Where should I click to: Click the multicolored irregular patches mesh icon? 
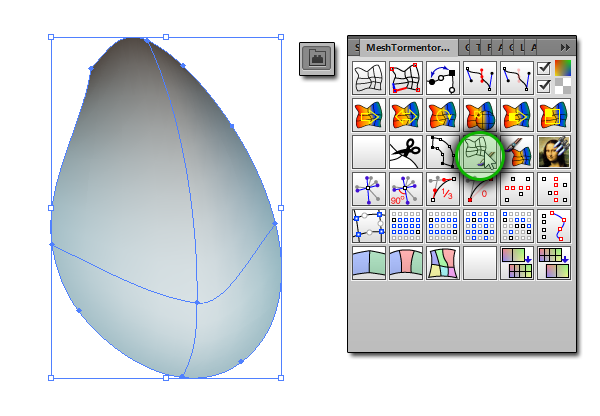coord(443,264)
